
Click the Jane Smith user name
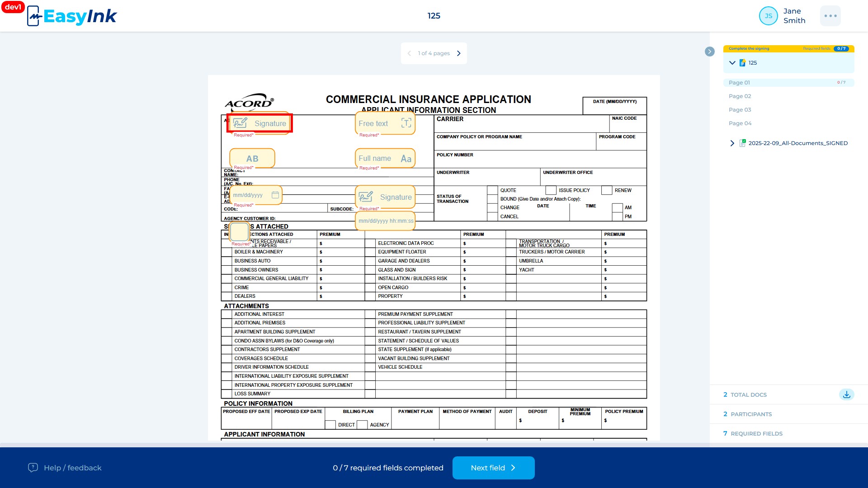pyautogui.click(x=794, y=16)
